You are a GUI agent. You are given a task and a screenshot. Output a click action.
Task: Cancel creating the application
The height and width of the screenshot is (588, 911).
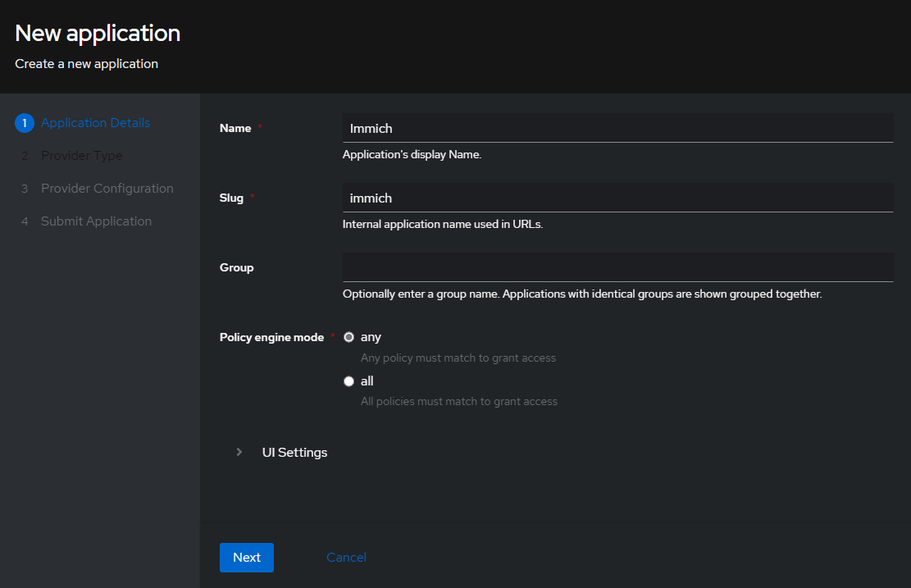346,557
